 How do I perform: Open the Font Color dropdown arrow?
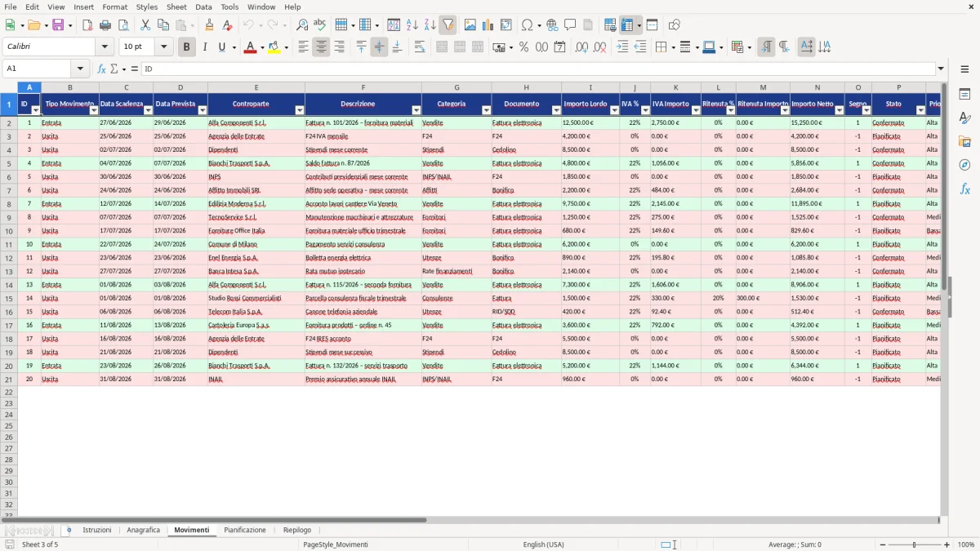261,47
